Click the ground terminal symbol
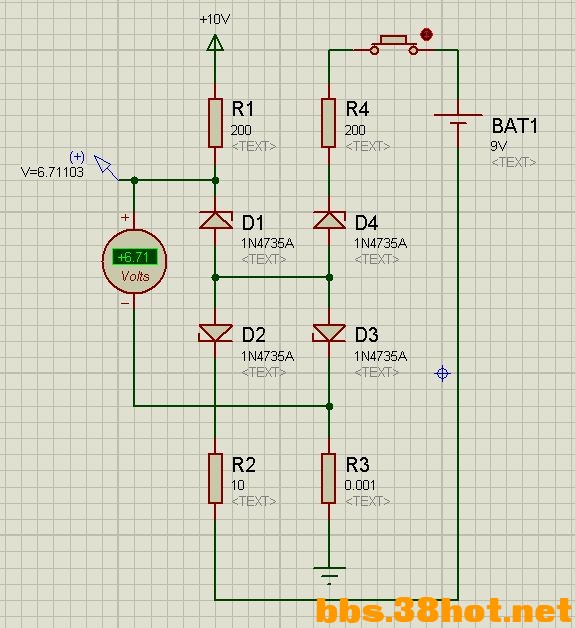The width and height of the screenshot is (575, 628). coord(329,576)
